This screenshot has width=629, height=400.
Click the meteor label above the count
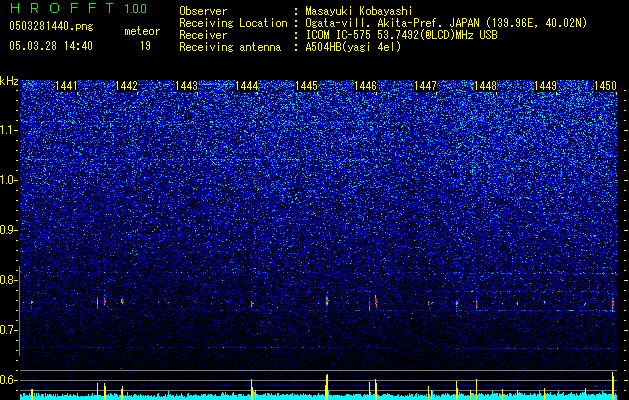(x=142, y=31)
